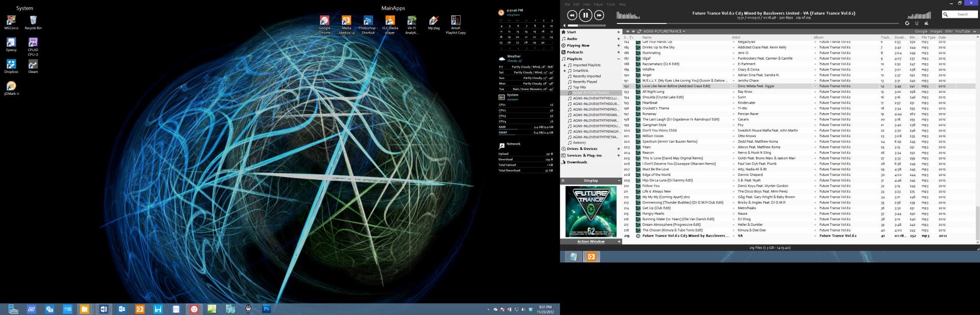980x315 pixels.
Task: Click the refresh icon beside AGNX-FUTURETRANCE
Action: pyautogui.click(x=639, y=32)
